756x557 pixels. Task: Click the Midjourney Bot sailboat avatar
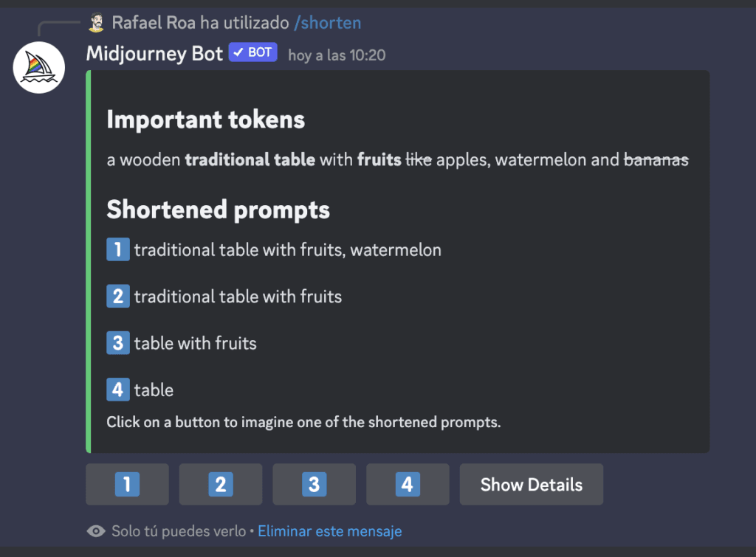coord(39,67)
